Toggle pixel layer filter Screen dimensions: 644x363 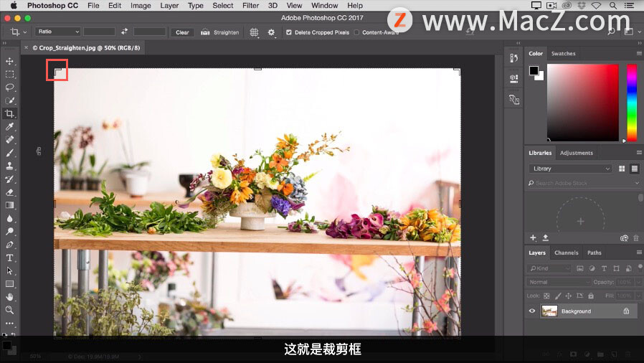click(580, 268)
